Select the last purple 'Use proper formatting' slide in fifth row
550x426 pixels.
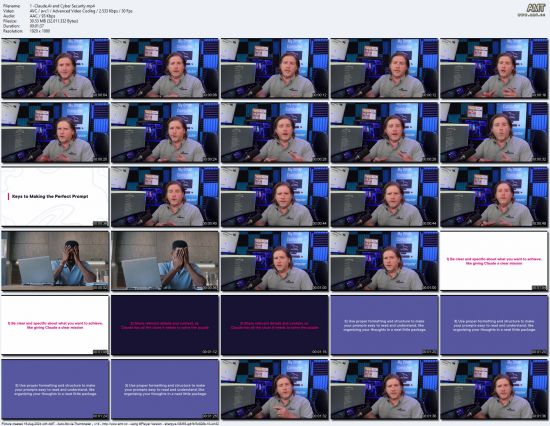(x=494, y=325)
